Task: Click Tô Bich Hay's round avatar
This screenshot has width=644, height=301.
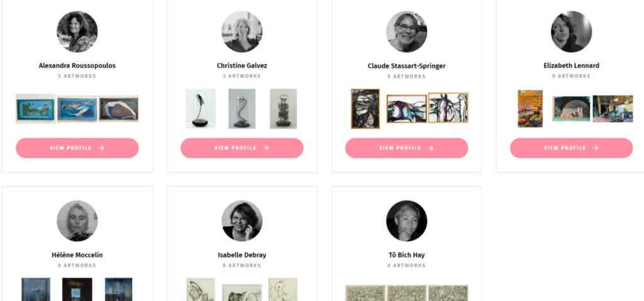Action: tap(407, 221)
